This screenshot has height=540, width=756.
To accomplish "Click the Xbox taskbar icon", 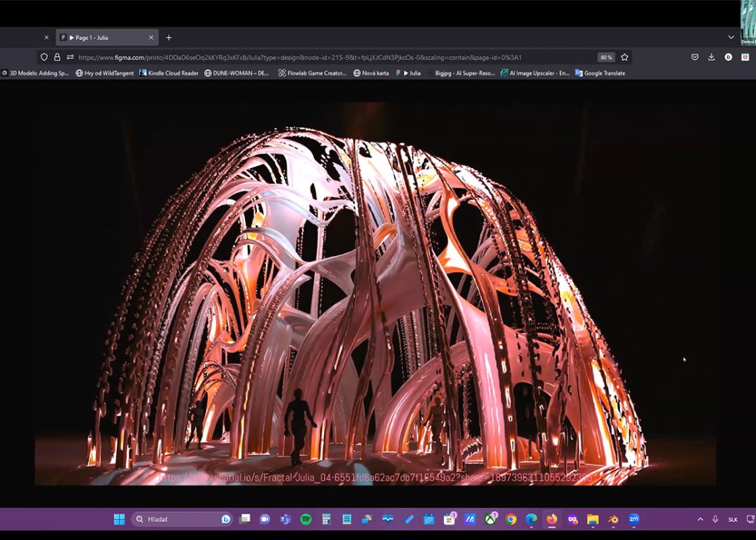I will coord(491,519).
